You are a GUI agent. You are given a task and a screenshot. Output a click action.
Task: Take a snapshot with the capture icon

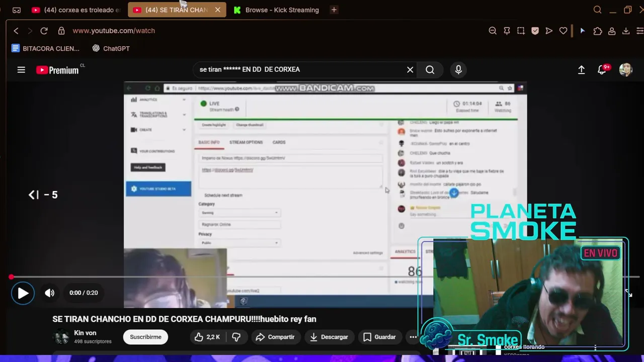521,31
